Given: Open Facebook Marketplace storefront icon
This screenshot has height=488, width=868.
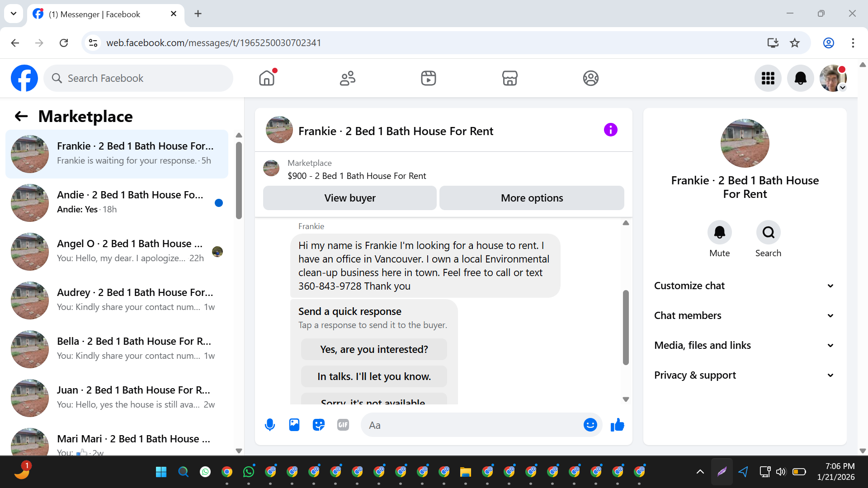Looking at the screenshot, I should point(509,78).
